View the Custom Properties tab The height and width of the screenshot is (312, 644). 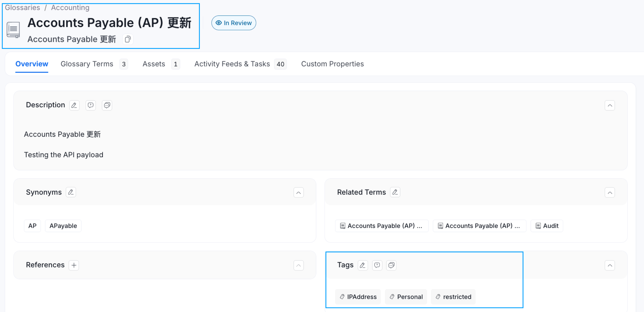[332, 64]
